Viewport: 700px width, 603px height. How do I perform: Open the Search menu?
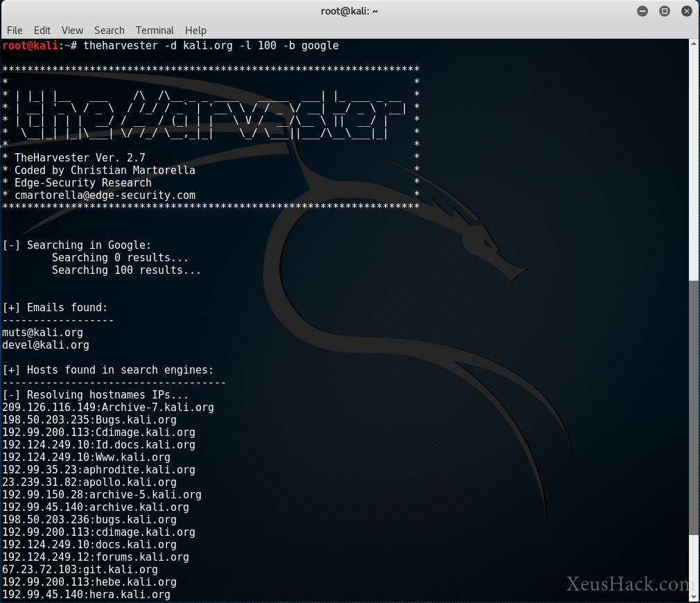pos(110,30)
